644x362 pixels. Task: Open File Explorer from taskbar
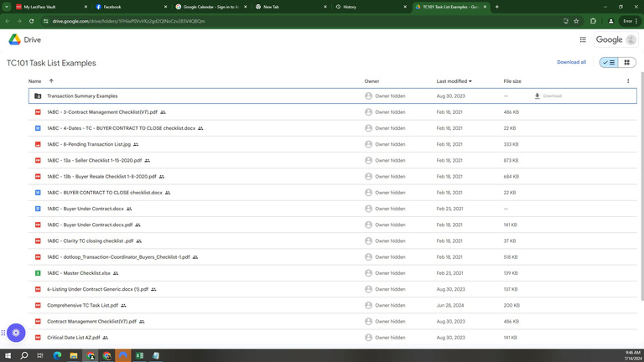click(x=74, y=355)
